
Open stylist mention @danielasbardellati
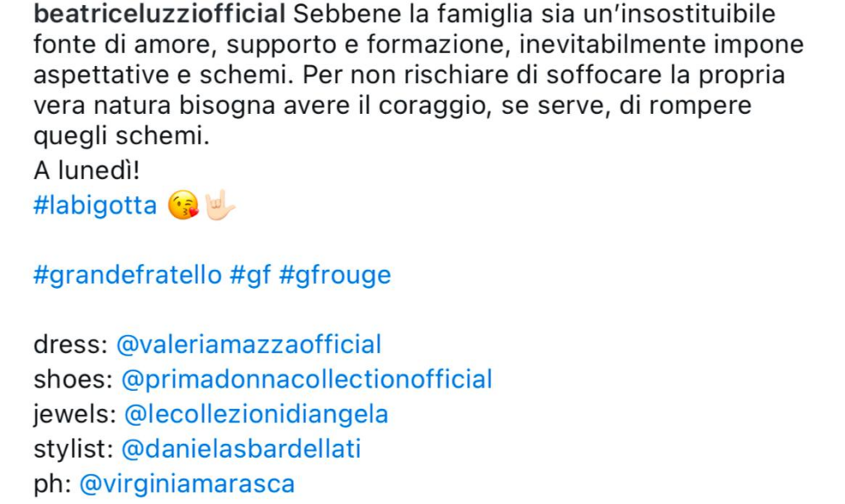tap(241, 449)
